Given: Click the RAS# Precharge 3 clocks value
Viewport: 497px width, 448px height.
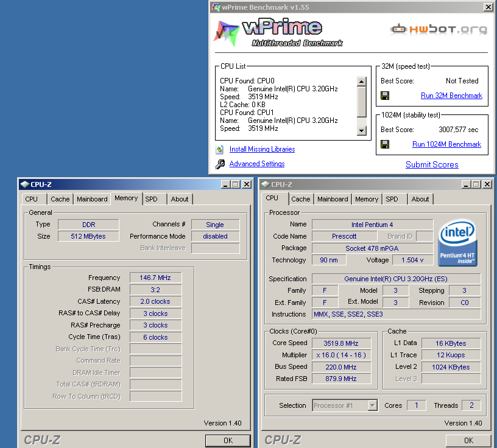Looking at the screenshot, I should tap(155, 325).
